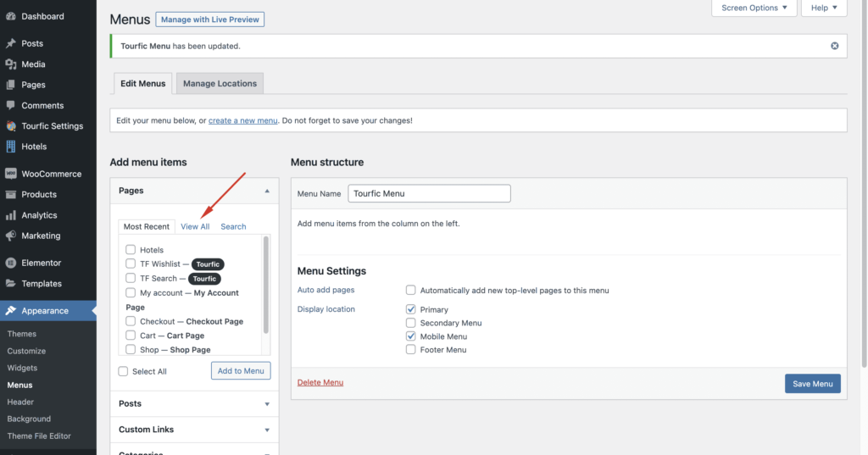Viewport: 868px width, 455px height.
Task: Select the View All pages tab
Action: (195, 226)
